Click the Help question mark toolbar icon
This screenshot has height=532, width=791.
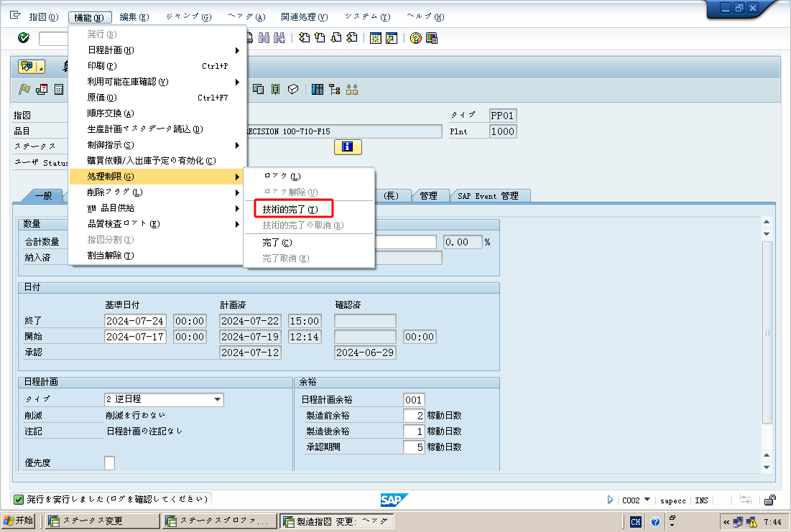[x=415, y=39]
